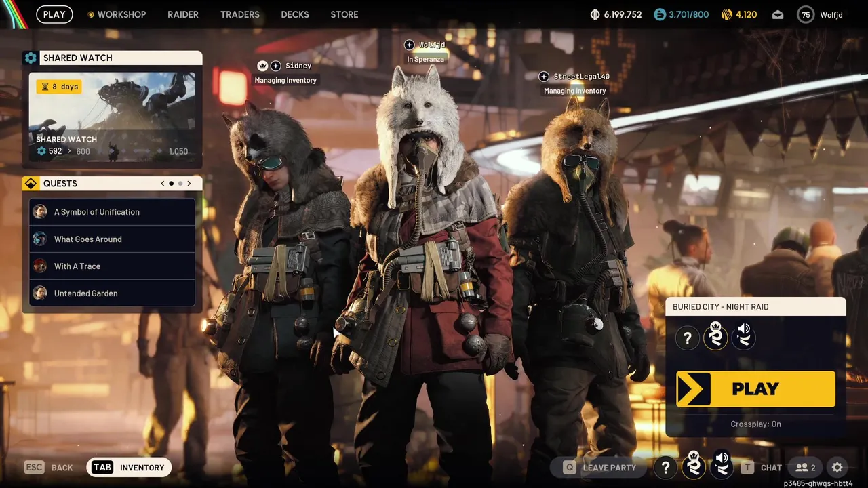Image resolution: width=868 pixels, height=488 pixels.
Task: Click the yellow credits icon beside 4.120
Action: point(726,14)
